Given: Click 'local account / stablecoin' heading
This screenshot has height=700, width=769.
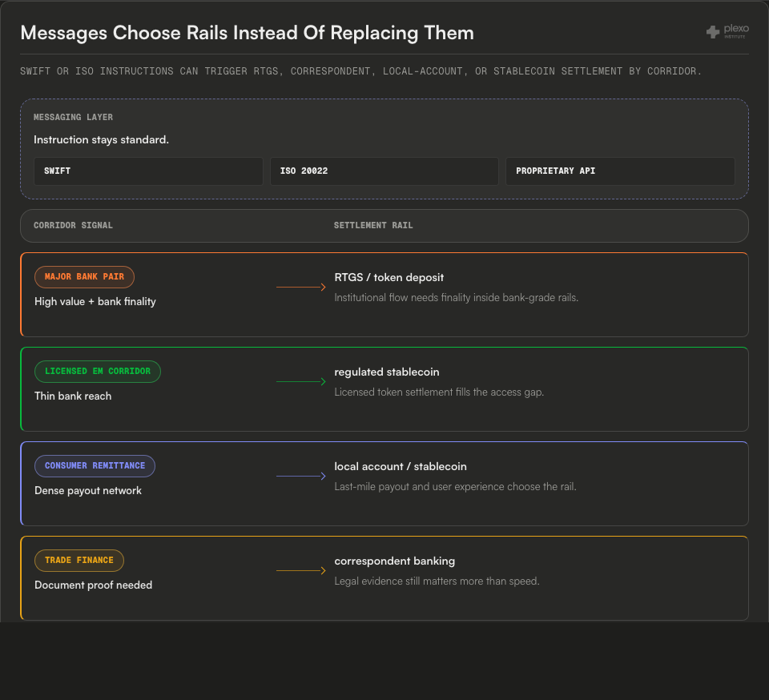Looking at the screenshot, I should point(401,467).
